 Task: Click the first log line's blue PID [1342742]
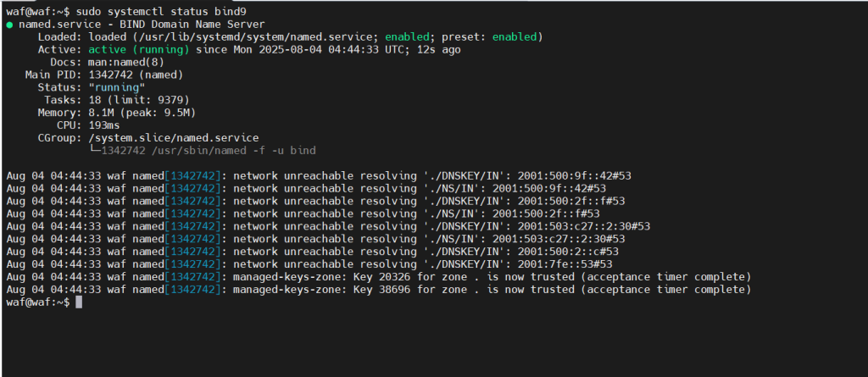coord(192,176)
